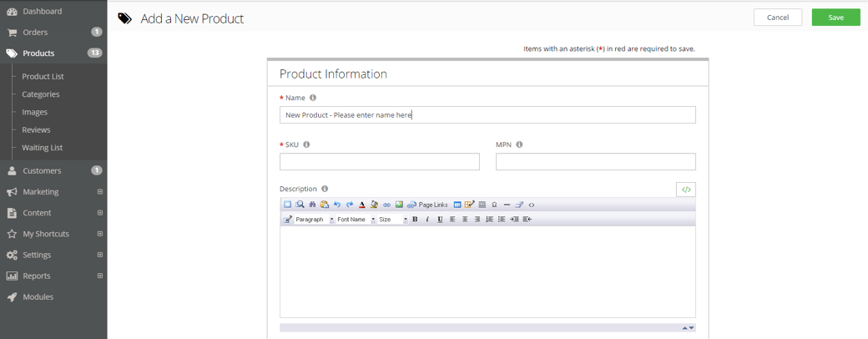868x339 pixels.
Task: Click the green HTML code view button
Action: [x=685, y=190]
